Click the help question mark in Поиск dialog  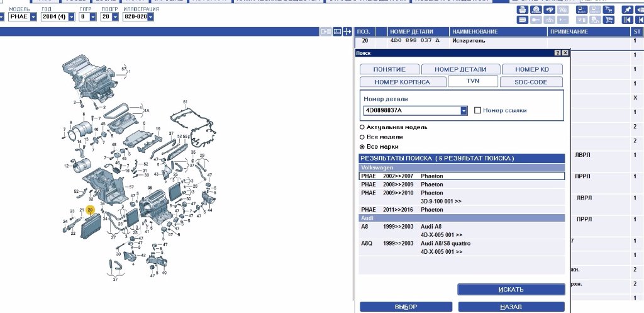[x=557, y=54]
